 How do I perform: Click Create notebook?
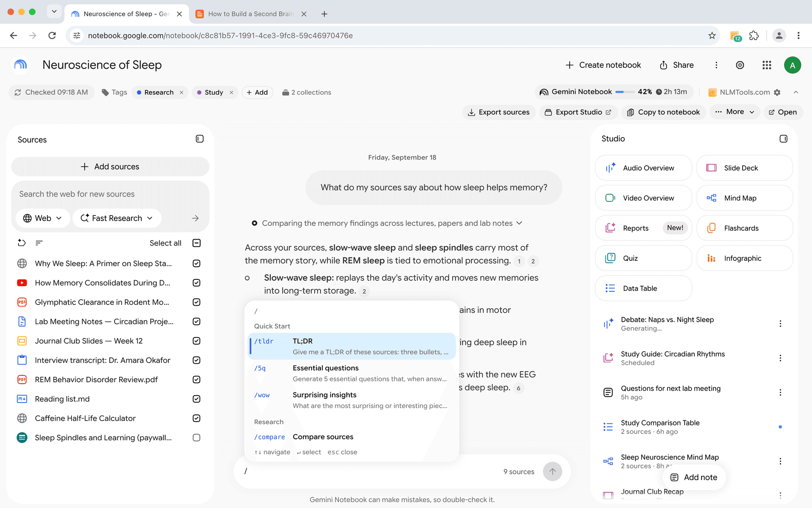(x=603, y=65)
